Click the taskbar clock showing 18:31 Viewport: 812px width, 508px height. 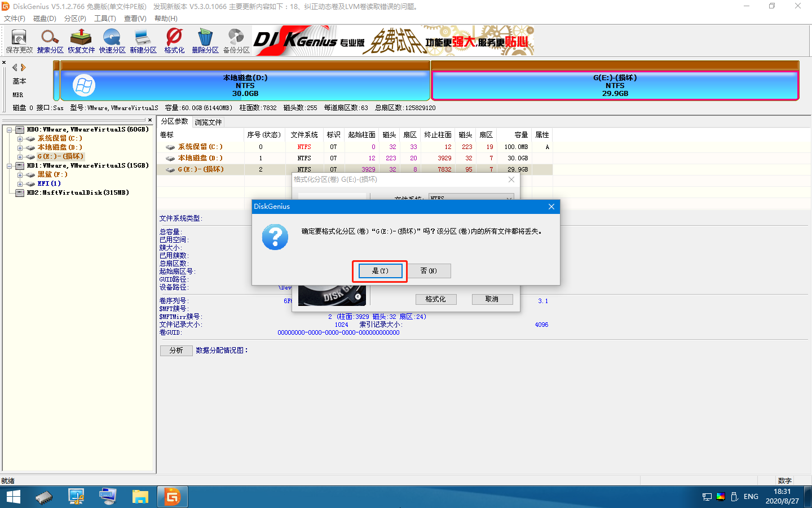[x=782, y=497]
